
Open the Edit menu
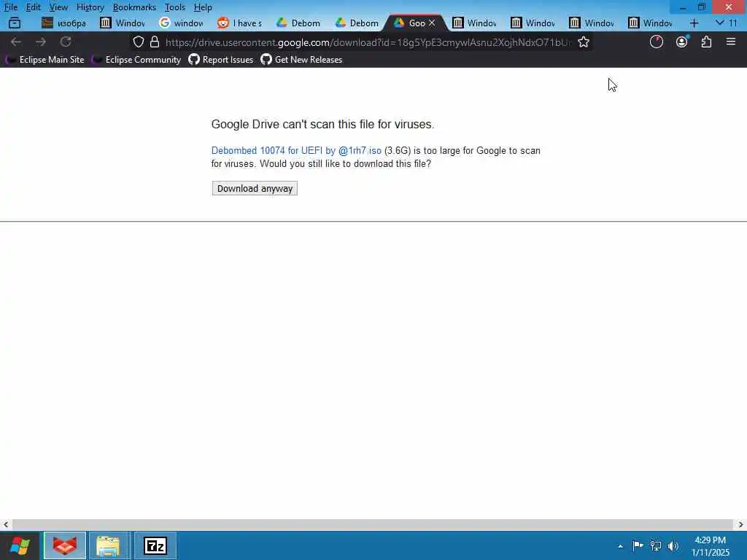click(x=33, y=7)
